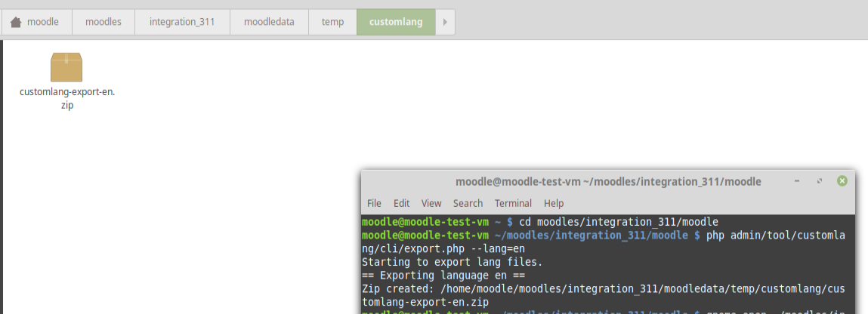This screenshot has height=314, width=868.
Task: Click 'cd moodles/integration_311/moodle' command text
Action: coord(619,222)
